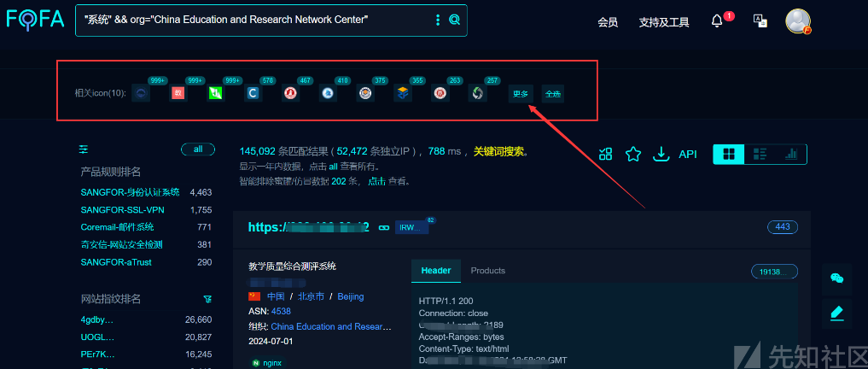Select the blue-yellow cube icon with 355

(403, 94)
